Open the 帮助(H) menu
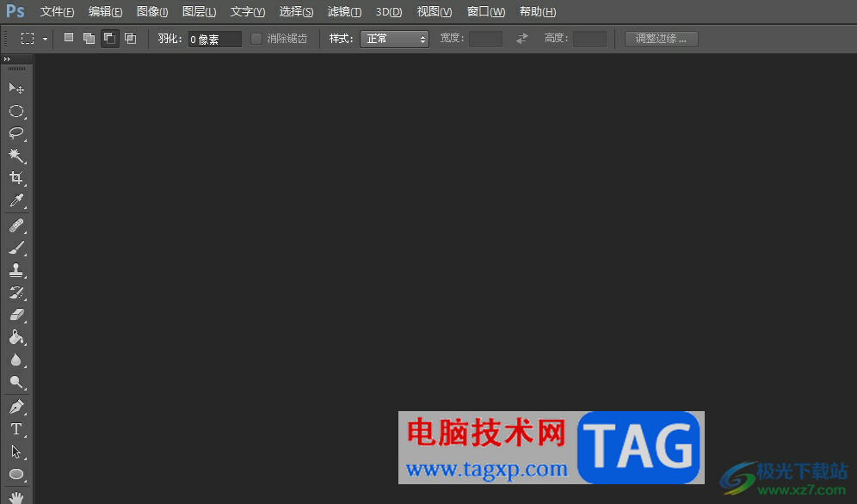Screen dimensions: 857x504 pos(538,11)
